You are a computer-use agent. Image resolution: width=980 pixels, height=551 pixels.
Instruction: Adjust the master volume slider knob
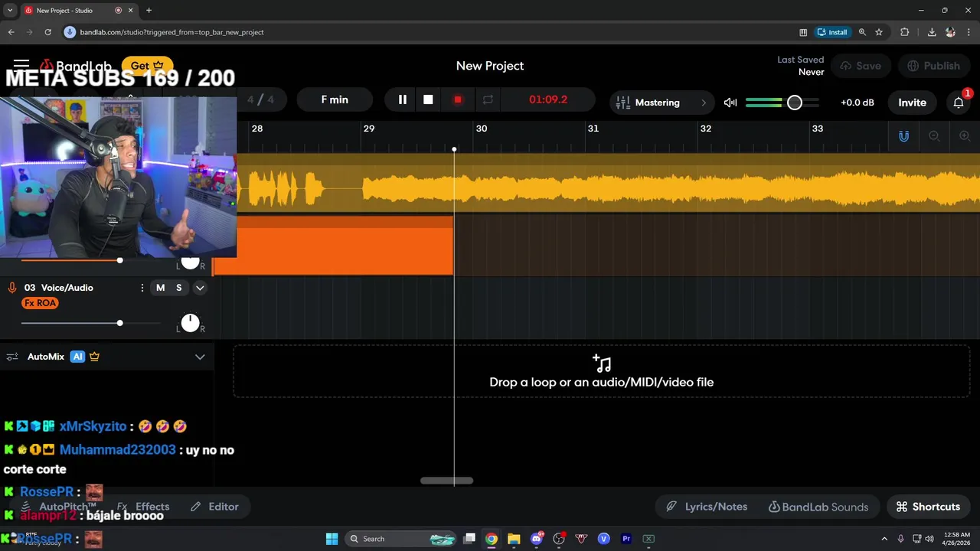(x=795, y=103)
